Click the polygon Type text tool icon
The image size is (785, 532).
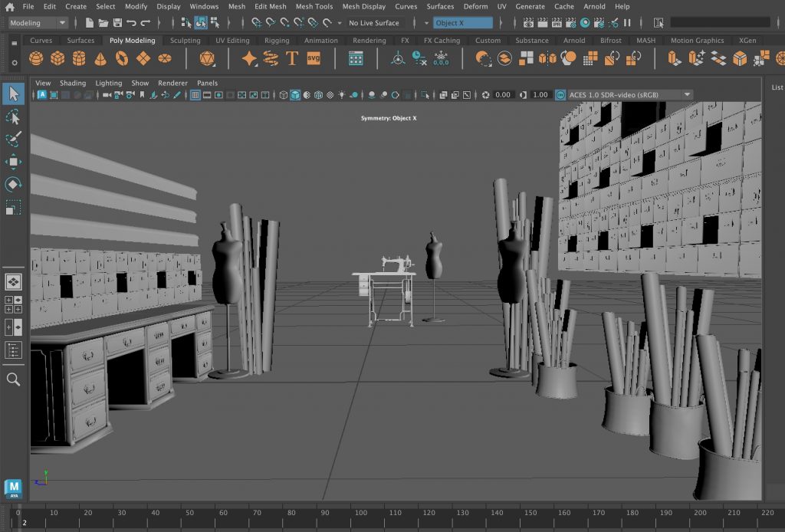coord(292,58)
